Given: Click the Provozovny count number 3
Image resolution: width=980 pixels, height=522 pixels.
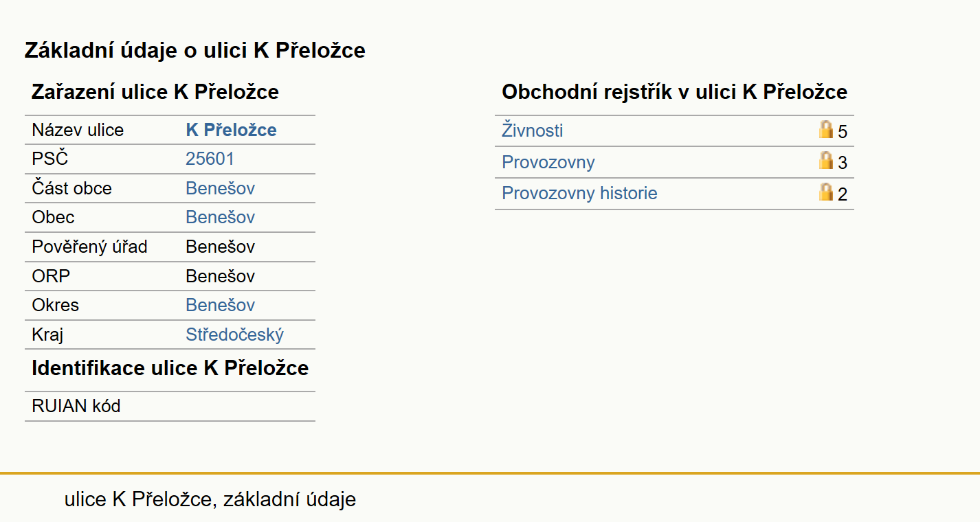Looking at the screenshot, I should (843, 163).
